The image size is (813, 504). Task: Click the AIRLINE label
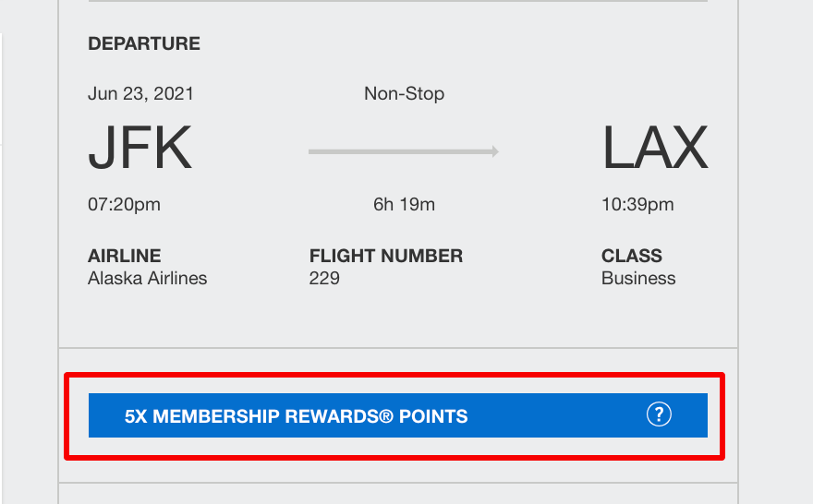pos(125,256)
